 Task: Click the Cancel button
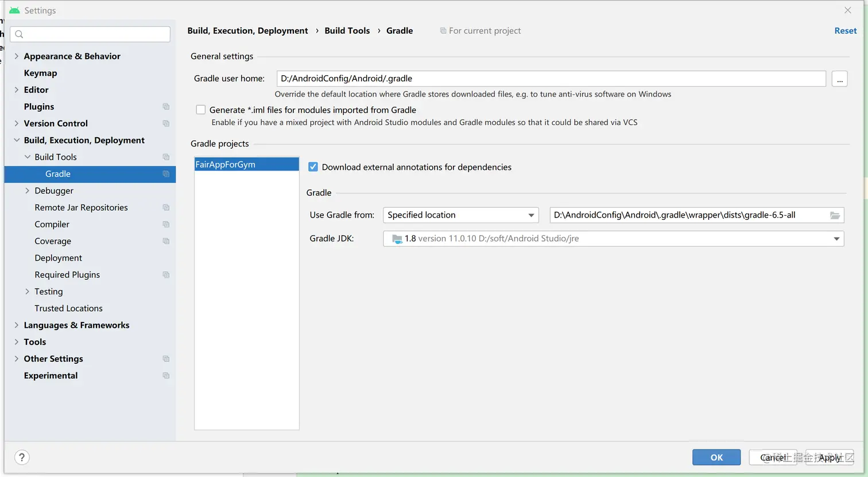coord(773,457)
